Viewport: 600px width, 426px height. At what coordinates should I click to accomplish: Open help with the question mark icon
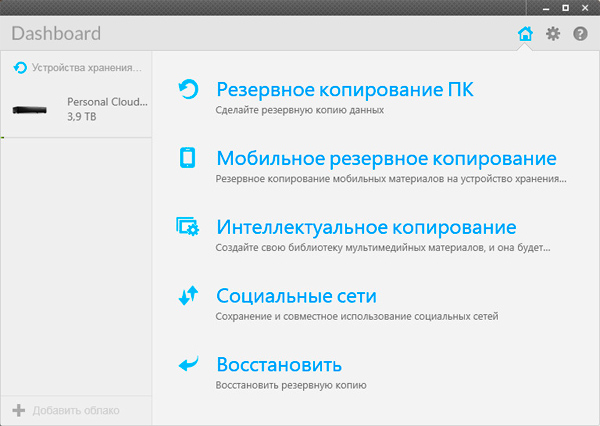580,34
